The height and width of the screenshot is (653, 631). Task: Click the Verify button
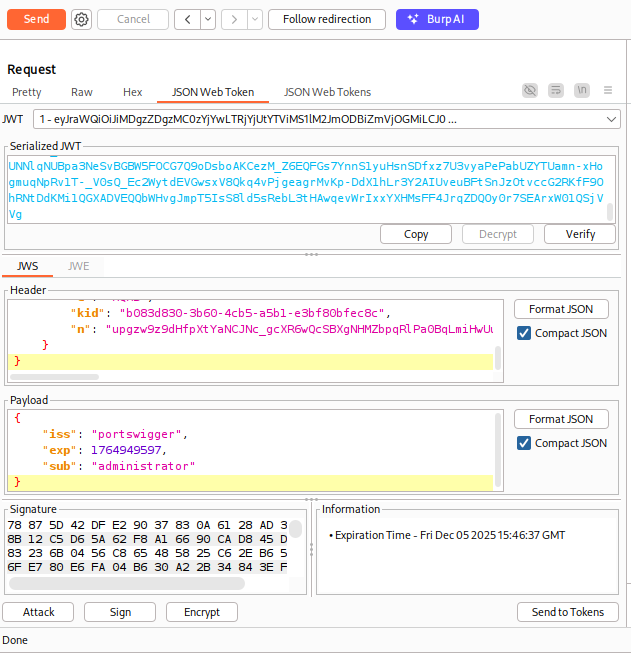[581, 234]
